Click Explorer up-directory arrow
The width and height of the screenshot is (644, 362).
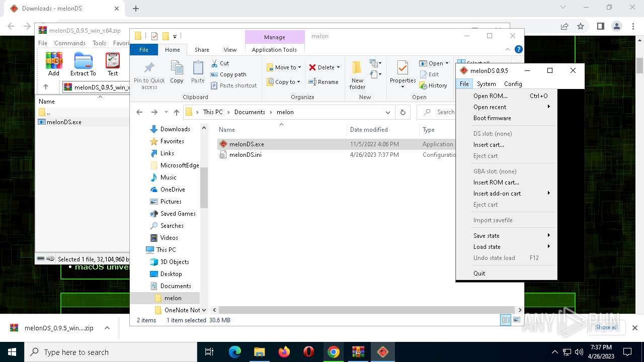tap(176, 112)
